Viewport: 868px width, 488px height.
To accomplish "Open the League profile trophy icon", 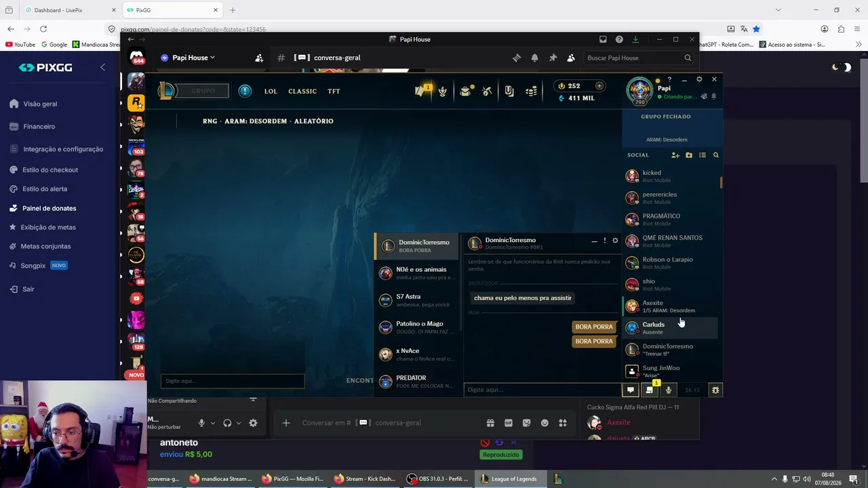I will click(x=443, y=91).
